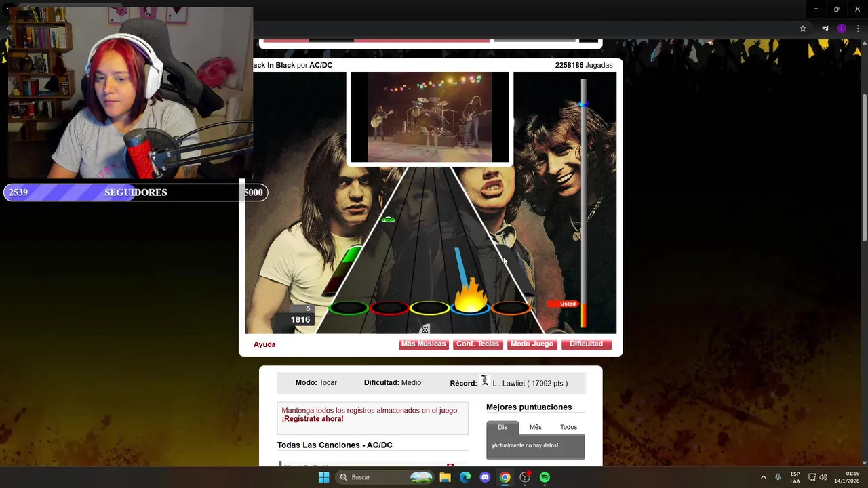This screenshot has height=488, width=868.
Task: Open the Más Músicas button
Action: pos(423,344)
